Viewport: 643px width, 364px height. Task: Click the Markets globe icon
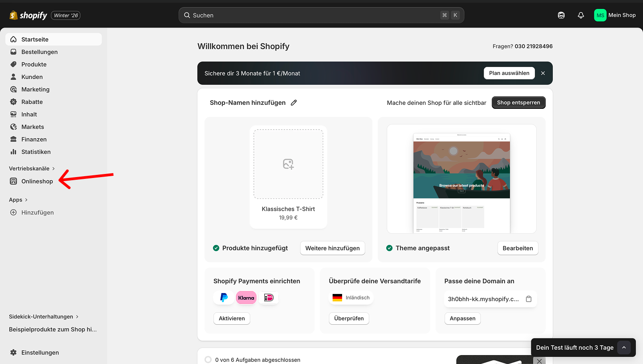[13, 127]
